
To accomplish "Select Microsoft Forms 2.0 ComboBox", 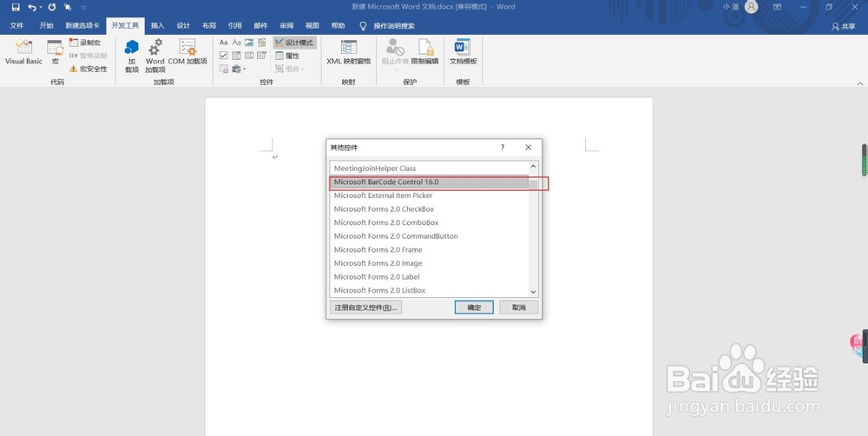I will tap(429, 222).
